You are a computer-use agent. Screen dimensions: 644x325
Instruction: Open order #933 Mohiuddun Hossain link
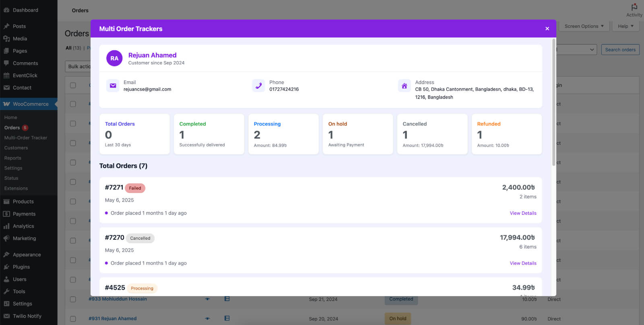tap(118, 299)
